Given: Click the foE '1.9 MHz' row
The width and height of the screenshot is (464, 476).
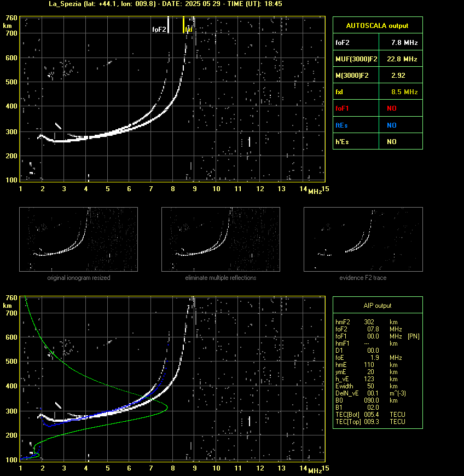Looking at the screenshot, I should [368, 358].
